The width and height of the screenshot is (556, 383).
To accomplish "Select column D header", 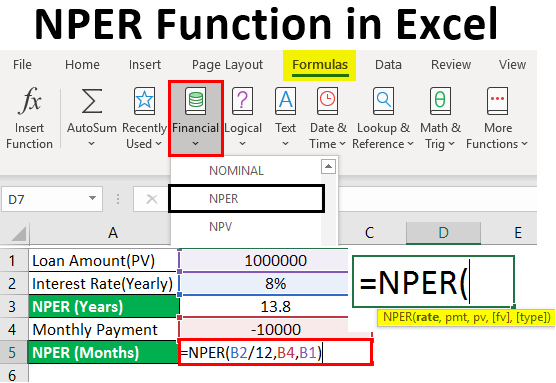I will (443, 233).
